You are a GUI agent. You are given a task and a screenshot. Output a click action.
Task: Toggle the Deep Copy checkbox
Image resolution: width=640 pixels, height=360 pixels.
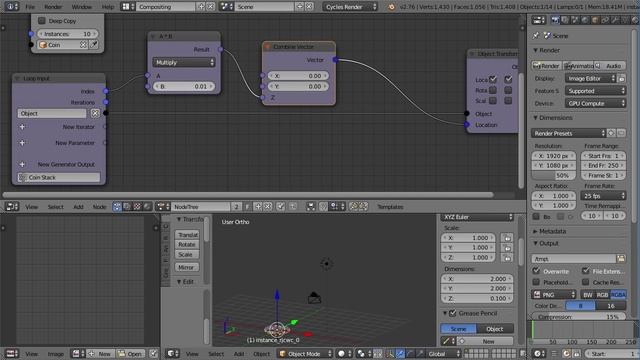pyautogui.click(x=42, y=21)
